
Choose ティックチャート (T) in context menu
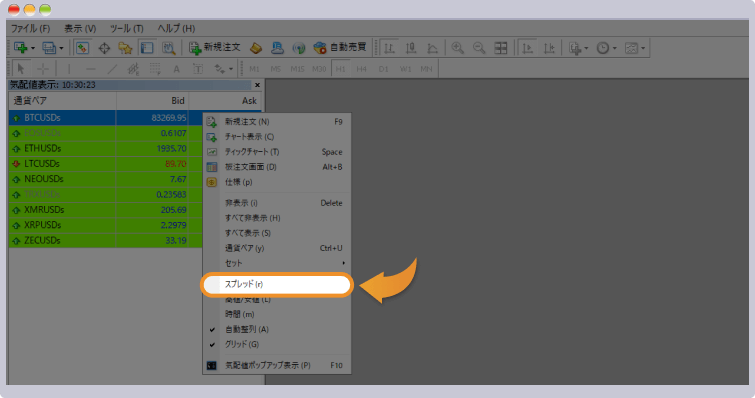tap(277, 152)
